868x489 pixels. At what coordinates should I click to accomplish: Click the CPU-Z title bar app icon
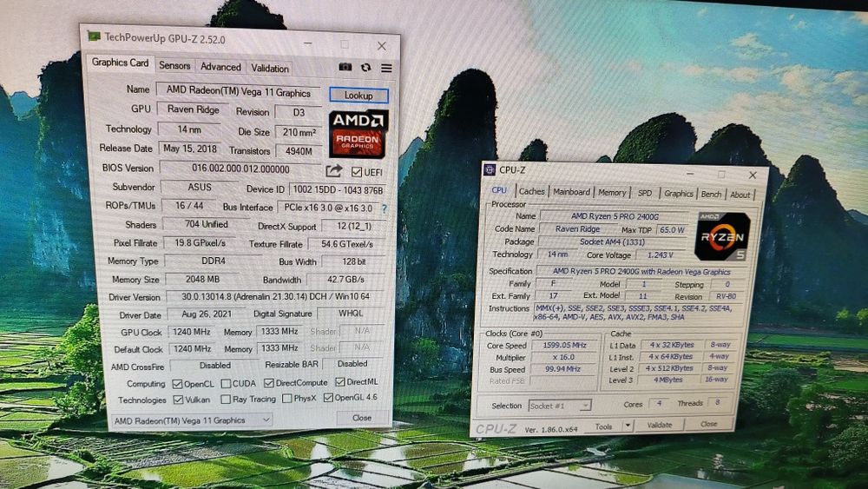(x=489, y=169)
